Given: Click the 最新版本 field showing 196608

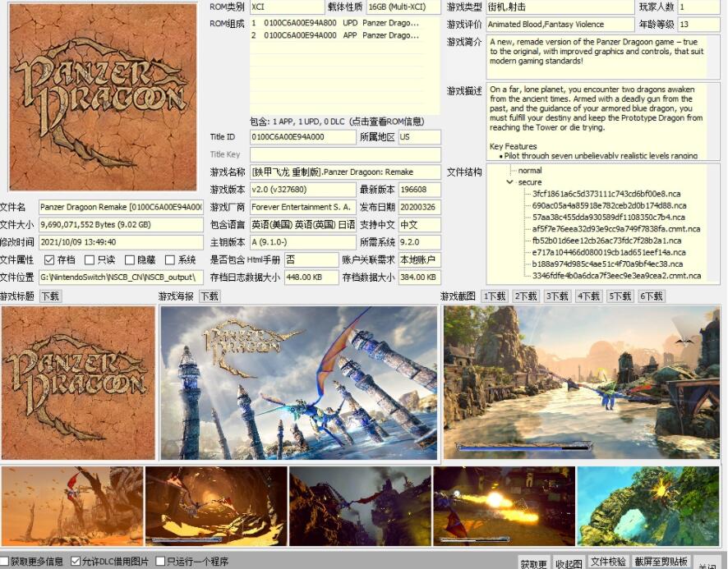Looking at the screenshot, I should [x=419, y=190].
